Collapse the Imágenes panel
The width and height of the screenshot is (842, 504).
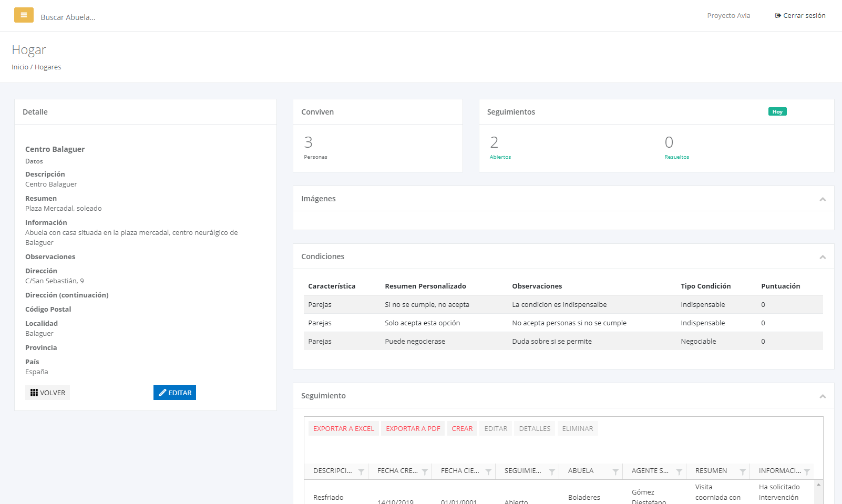(x=823, y=199)
